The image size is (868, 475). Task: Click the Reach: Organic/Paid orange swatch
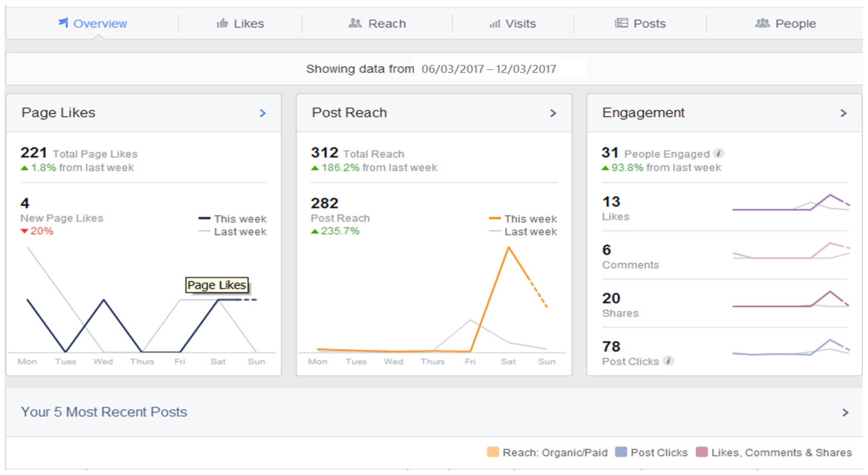point(493,452)
